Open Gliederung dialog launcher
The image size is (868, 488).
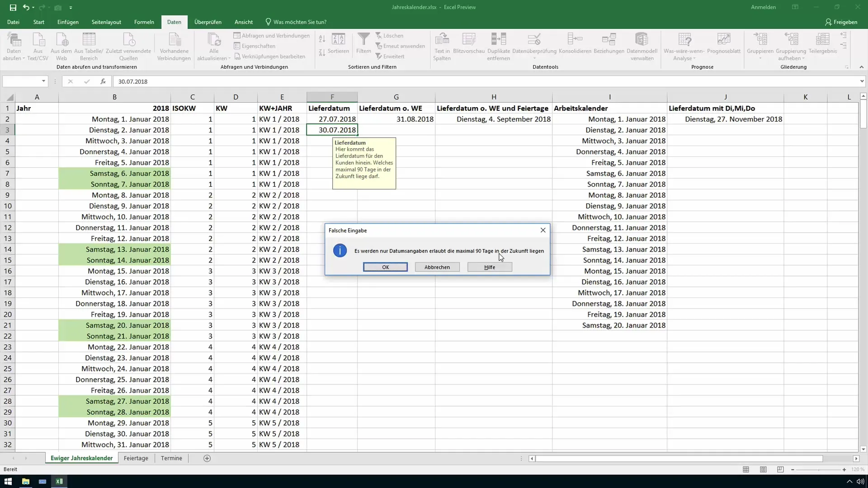847,67
